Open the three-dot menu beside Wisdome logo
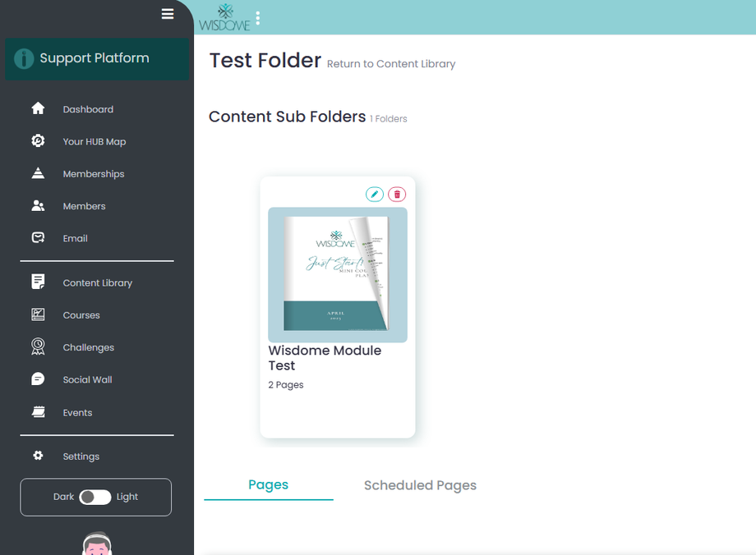The image size is (756, 555). coord(258,18)
